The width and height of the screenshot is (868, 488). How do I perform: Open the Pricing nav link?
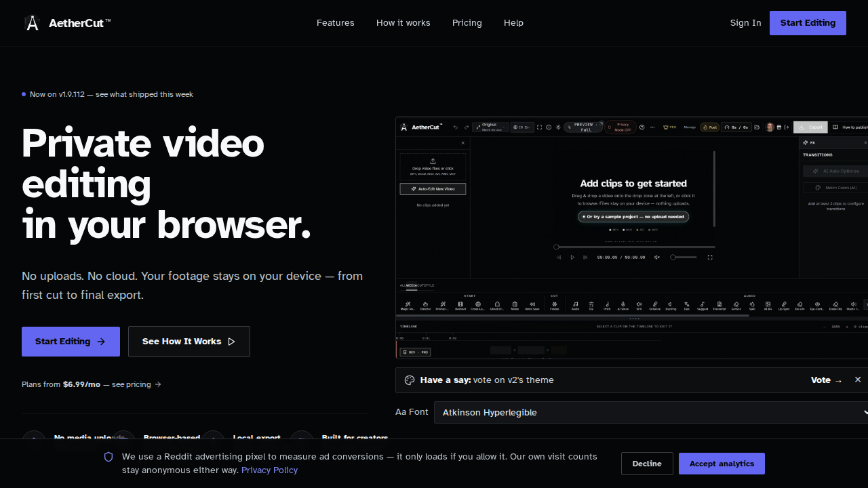[467, 23]
